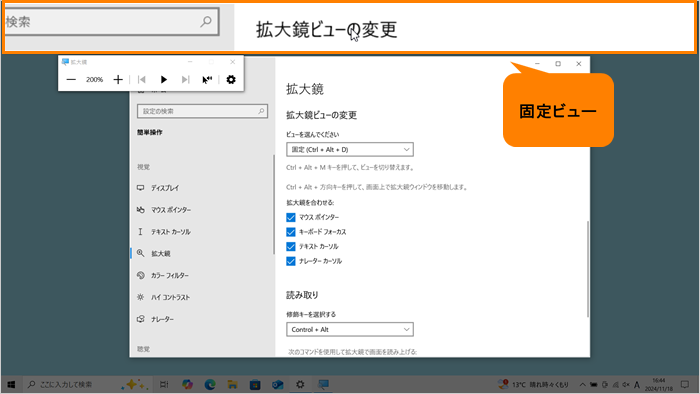
Task: Open Outlook from the taskbar
Action: point(278,384)
